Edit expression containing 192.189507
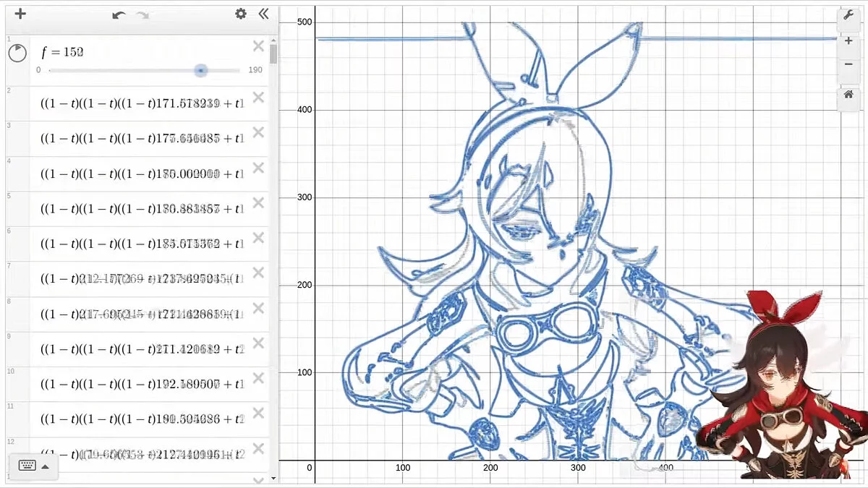The height and width of the screenshot is (488, 868). (x=142, y=385)
